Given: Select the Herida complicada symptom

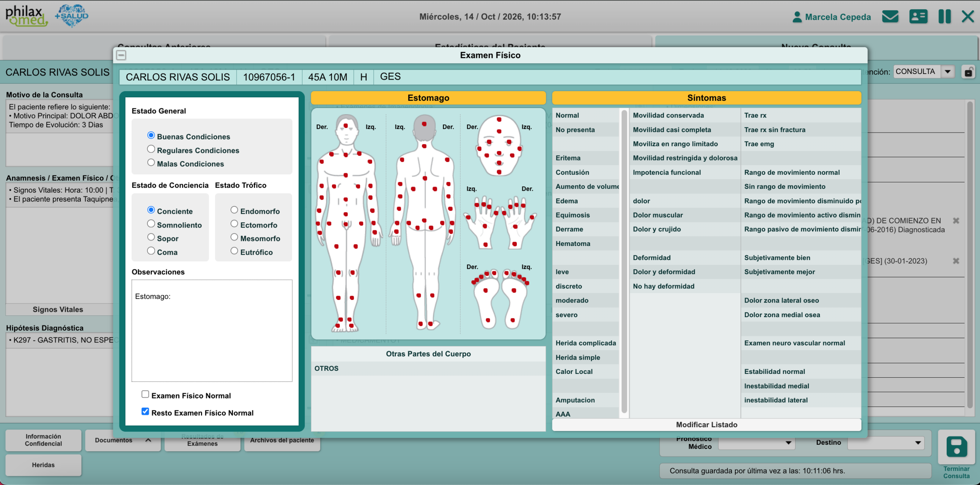Looking at the screenshot, I should tap(586, 343).
